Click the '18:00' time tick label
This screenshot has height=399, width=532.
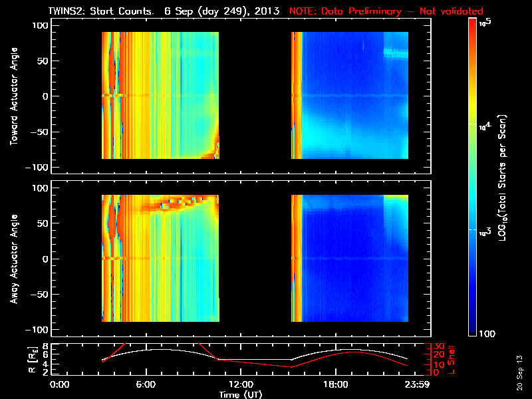tap(336, 385)
